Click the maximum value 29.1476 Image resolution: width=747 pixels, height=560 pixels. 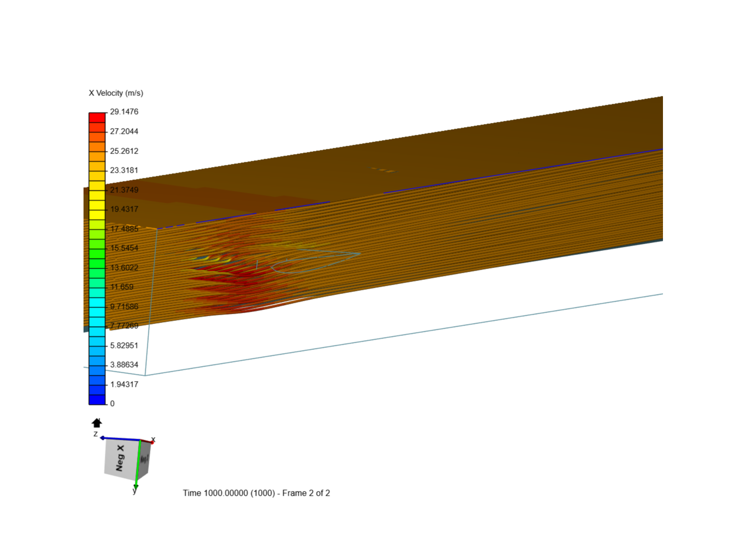point(124,111)
